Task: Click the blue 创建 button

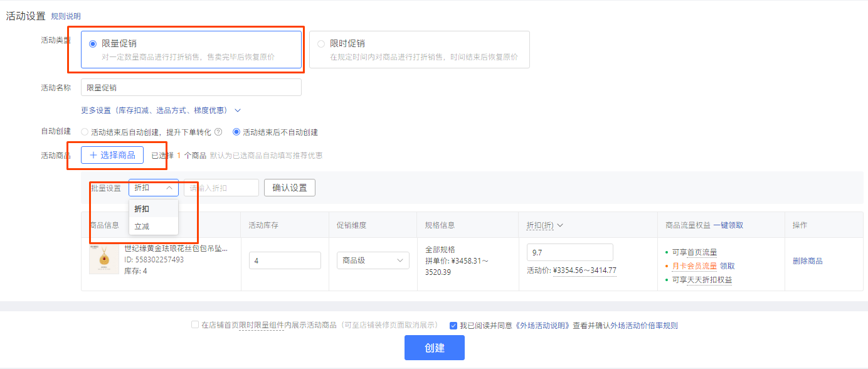Action: click(434, 348)
